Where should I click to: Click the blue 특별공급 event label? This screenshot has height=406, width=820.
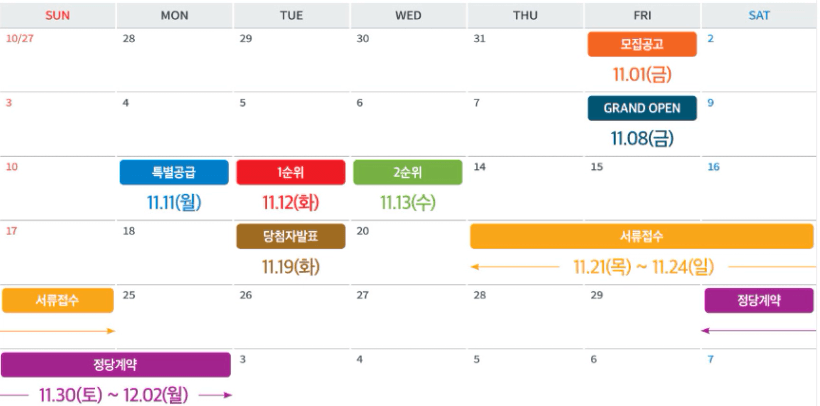174,173
